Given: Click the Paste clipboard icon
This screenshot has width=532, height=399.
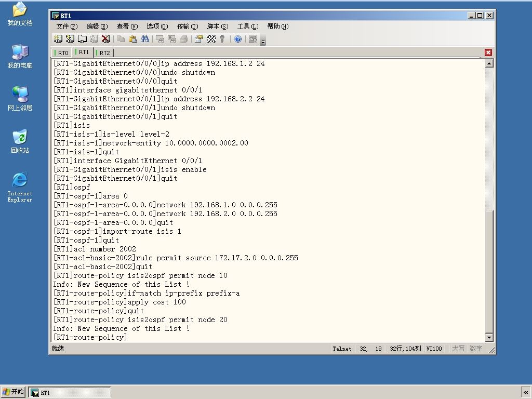Looking at the screenshot, I should pos(132,39).
